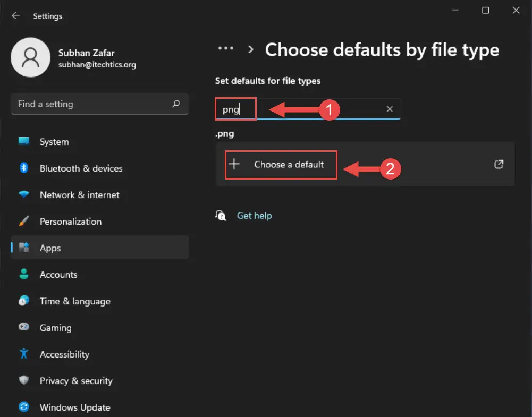
Task: Open the Get help link
Action: pyautogui.click(x=255, y=215)
